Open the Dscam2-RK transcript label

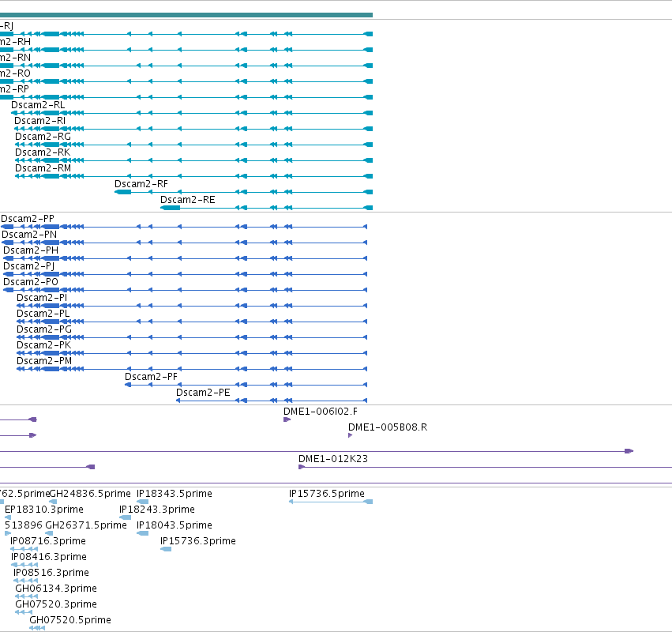coord(43,152)
